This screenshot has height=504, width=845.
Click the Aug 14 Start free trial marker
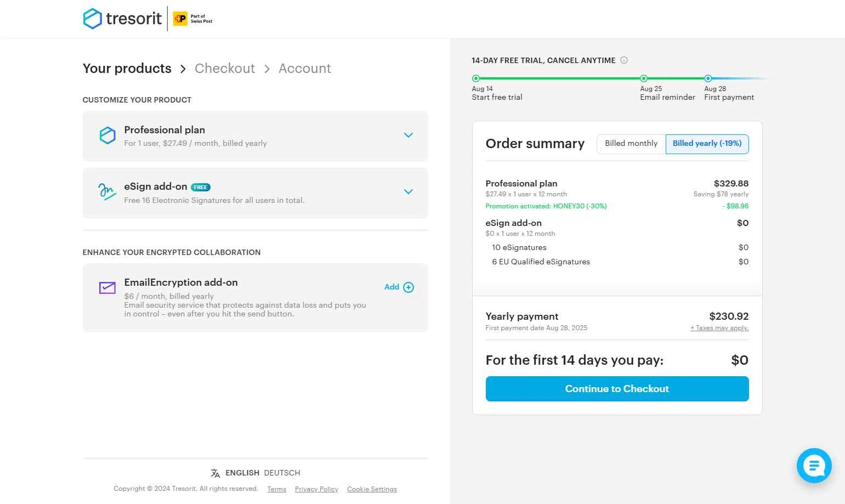click(x=476, y=78)
